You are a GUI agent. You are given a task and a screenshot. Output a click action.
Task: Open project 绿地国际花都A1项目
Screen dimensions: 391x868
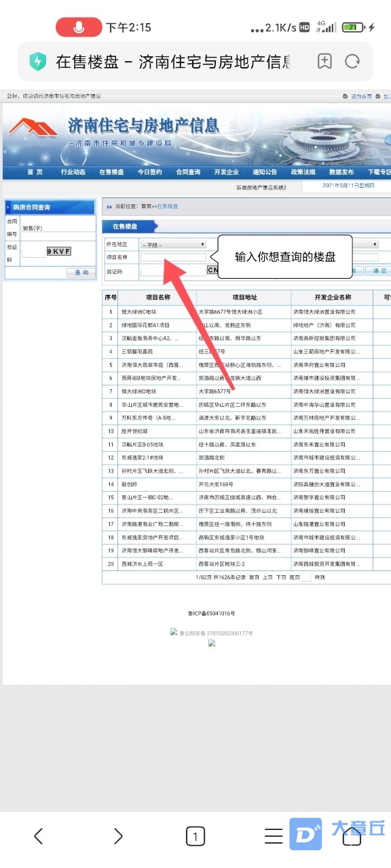point(146,325)
